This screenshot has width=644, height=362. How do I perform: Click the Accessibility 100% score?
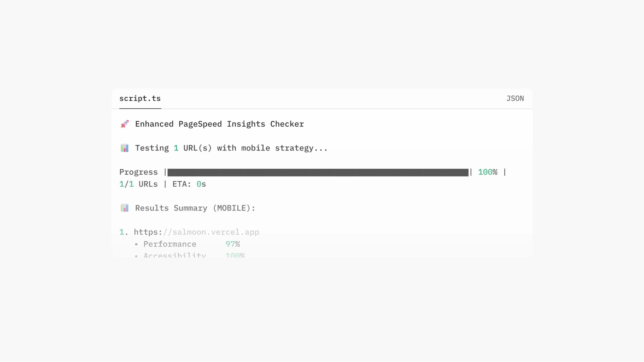point(235,255)
